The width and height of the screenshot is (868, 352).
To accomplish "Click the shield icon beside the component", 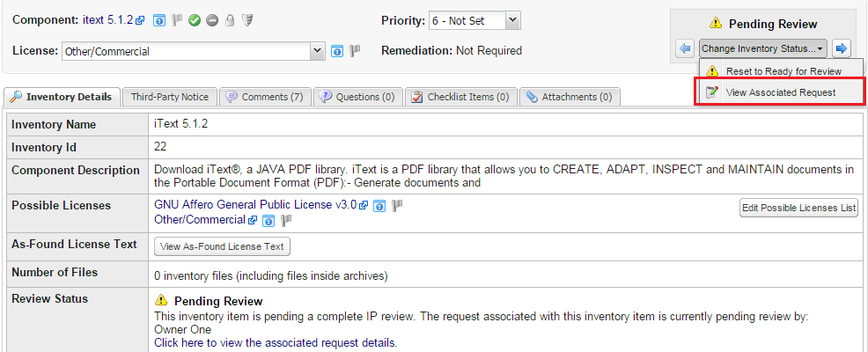I will click(x=247, y=20).
